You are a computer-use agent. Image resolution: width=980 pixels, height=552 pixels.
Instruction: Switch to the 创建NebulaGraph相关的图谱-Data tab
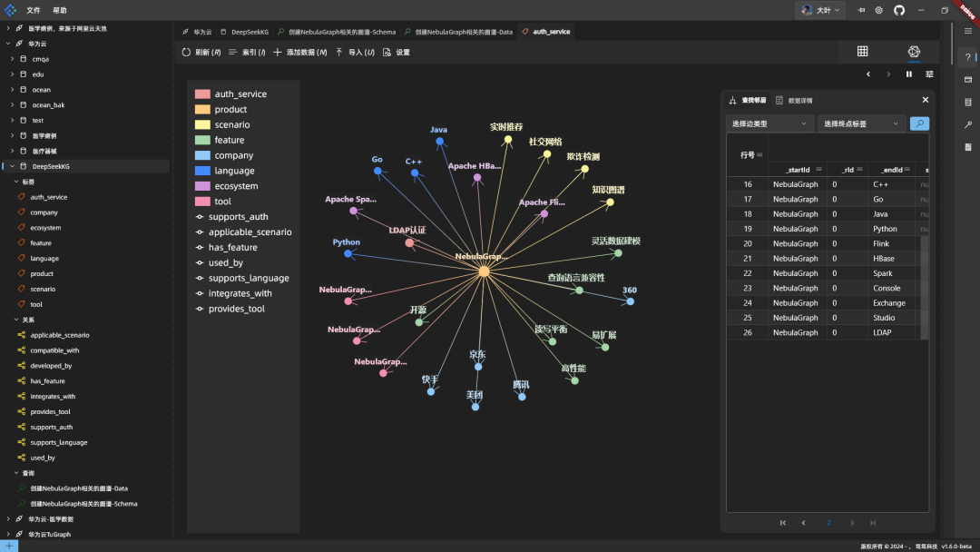point(458,31)
